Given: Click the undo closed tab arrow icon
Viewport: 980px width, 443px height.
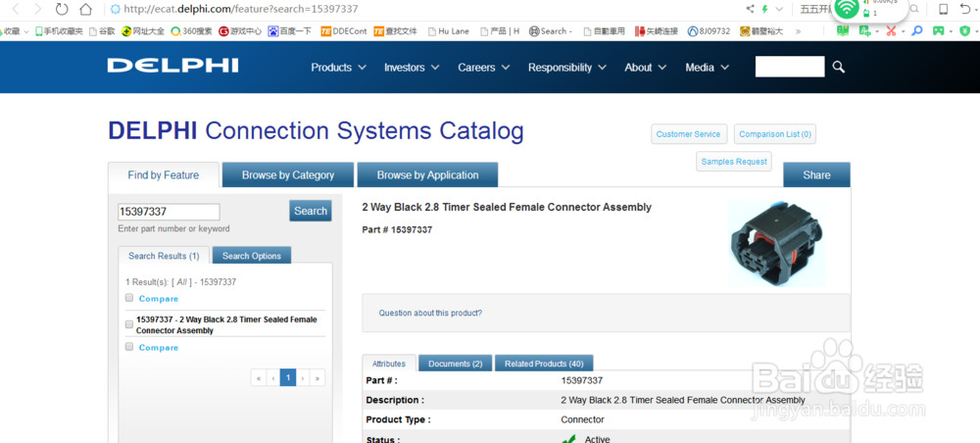Looking at the screenshot, I should click(965, 9).
